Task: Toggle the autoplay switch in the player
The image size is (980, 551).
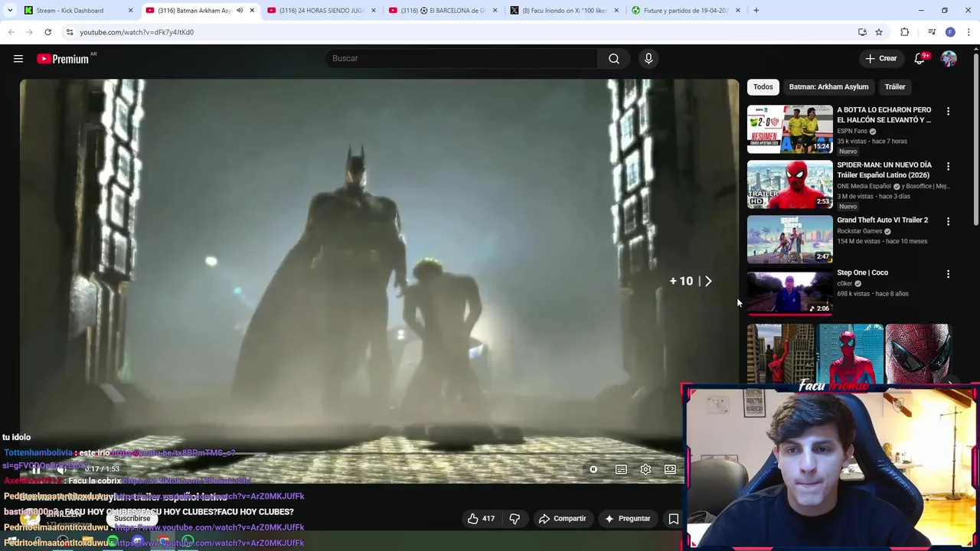Action: tap(593, 470)
